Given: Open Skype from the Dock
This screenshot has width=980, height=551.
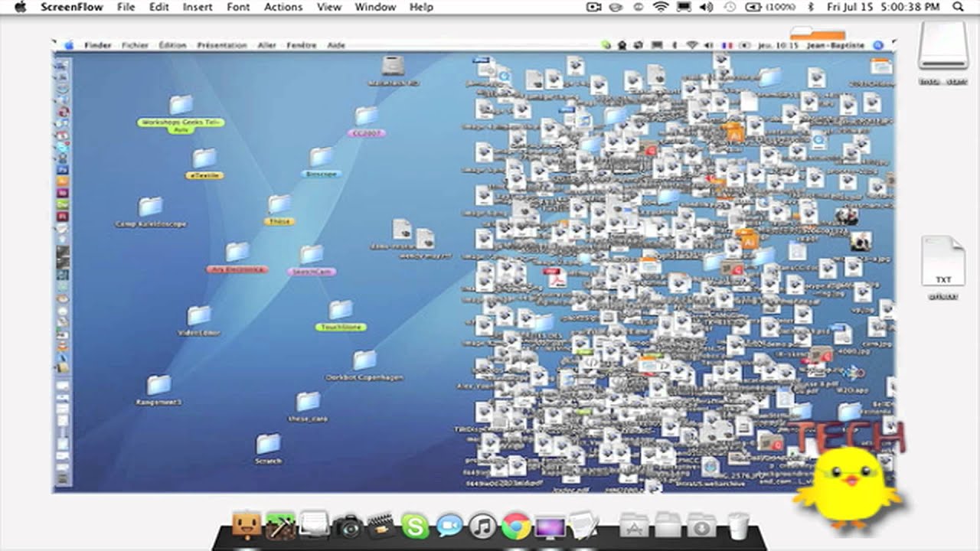Looking at the screenshot, I should 415,526.
